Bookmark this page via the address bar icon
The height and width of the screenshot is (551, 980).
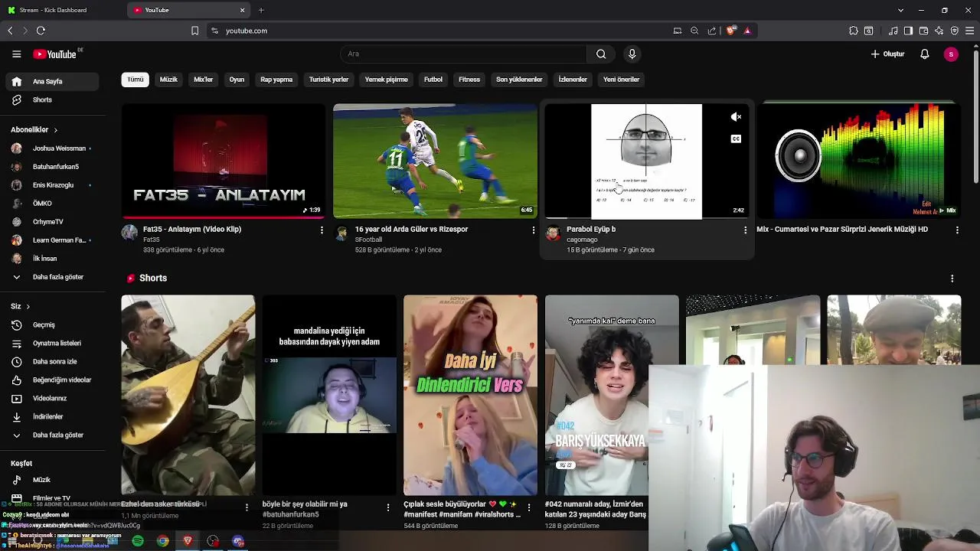click(x=194, y=31)
